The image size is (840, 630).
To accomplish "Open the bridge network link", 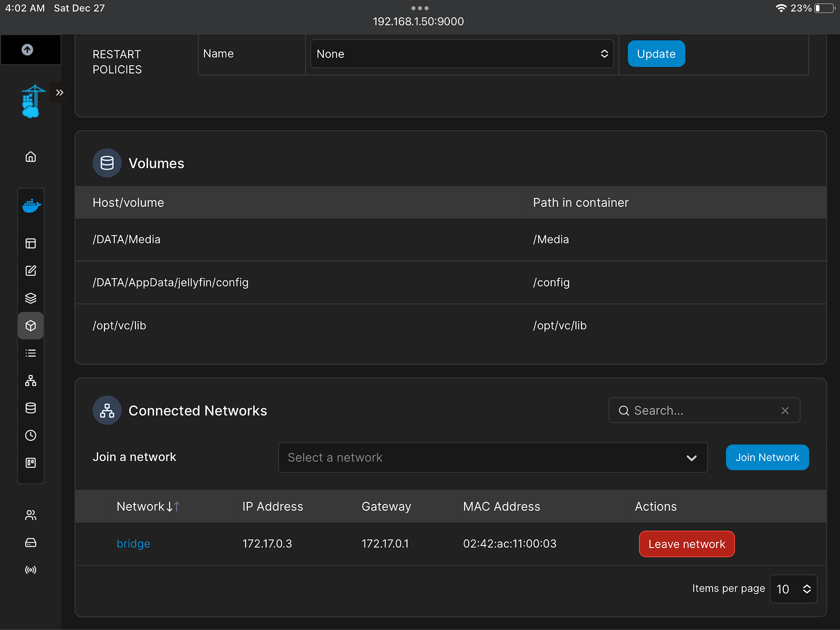I will pos(133,544).
